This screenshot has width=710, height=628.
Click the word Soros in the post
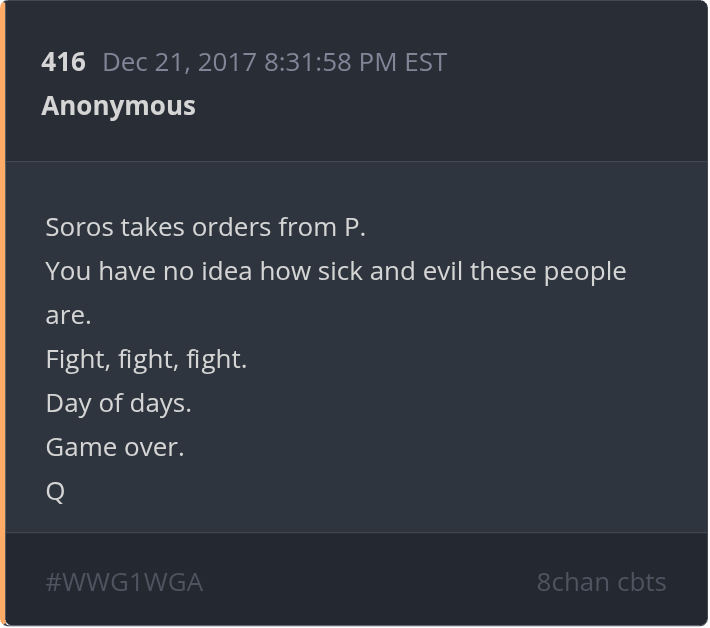[79, 227]
